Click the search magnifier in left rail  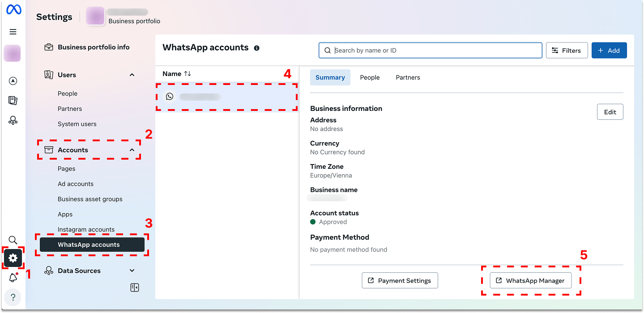point(13,240)
